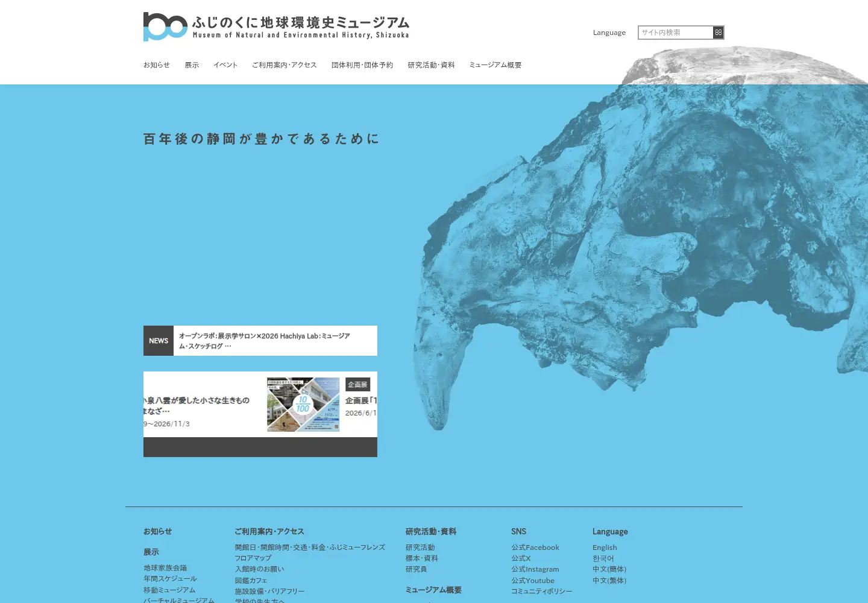Open お知らせ in the top navigation

[x=157, y=65]
